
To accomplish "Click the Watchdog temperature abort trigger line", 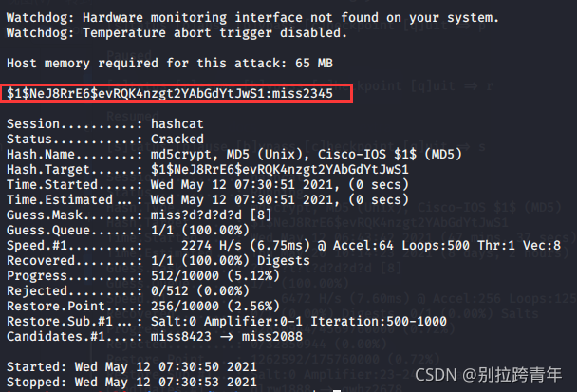I will [177, 33].
